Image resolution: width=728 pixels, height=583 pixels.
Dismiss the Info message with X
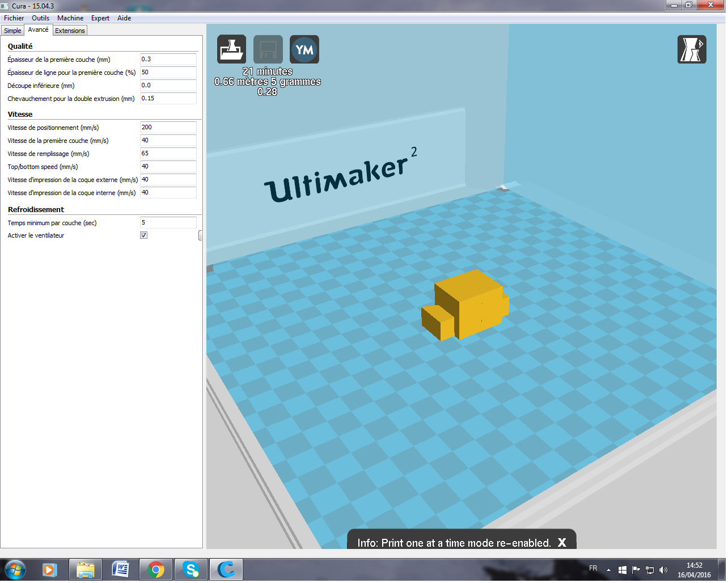(x=562, y=542)
